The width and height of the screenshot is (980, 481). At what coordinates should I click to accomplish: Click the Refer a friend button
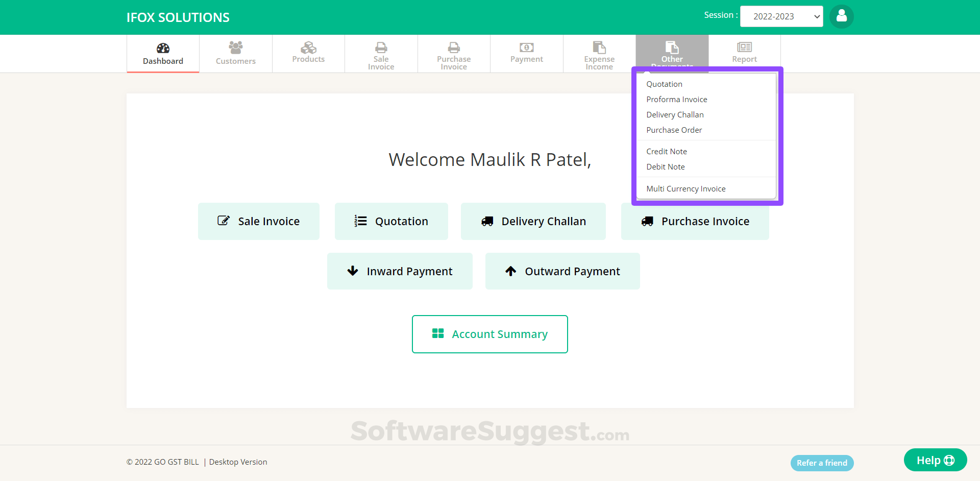(x=822, y=463)
